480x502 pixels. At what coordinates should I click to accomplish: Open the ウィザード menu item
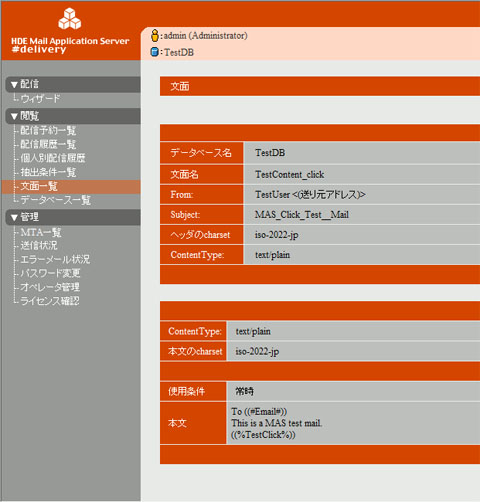(40, 99)
